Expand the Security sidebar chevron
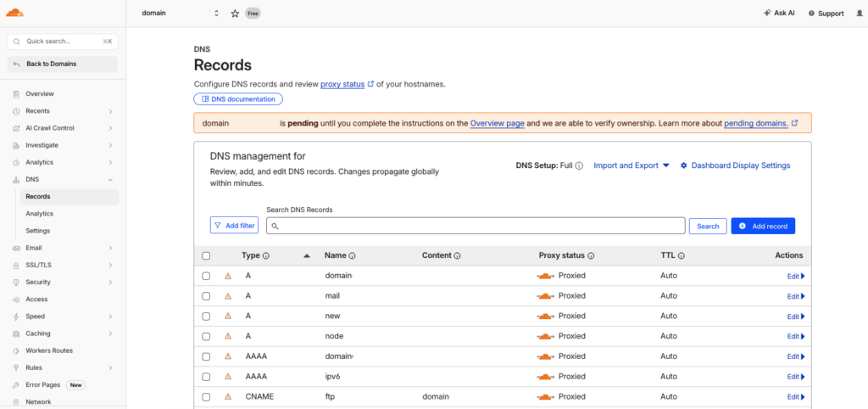The image size is (868, 409). coord(110,282)
